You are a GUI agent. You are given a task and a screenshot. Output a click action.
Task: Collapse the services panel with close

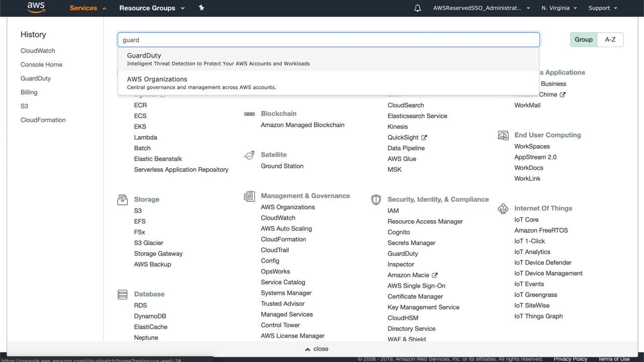(x=316, y=349)
